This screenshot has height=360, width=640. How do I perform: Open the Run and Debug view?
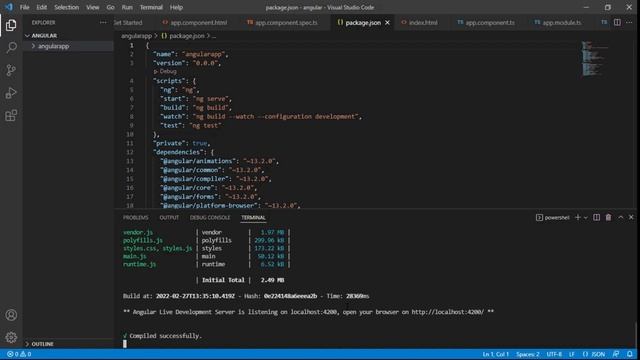point(11,93)
